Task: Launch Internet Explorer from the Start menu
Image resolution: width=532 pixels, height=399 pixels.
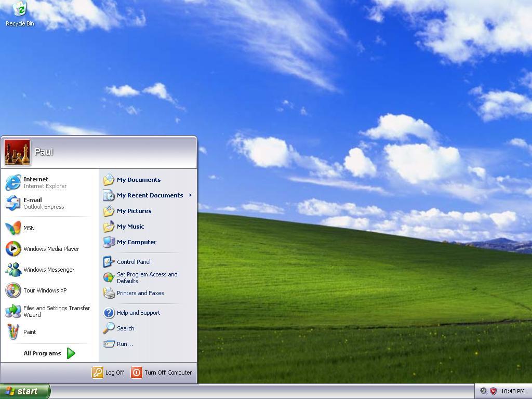Action: [36, 182]
